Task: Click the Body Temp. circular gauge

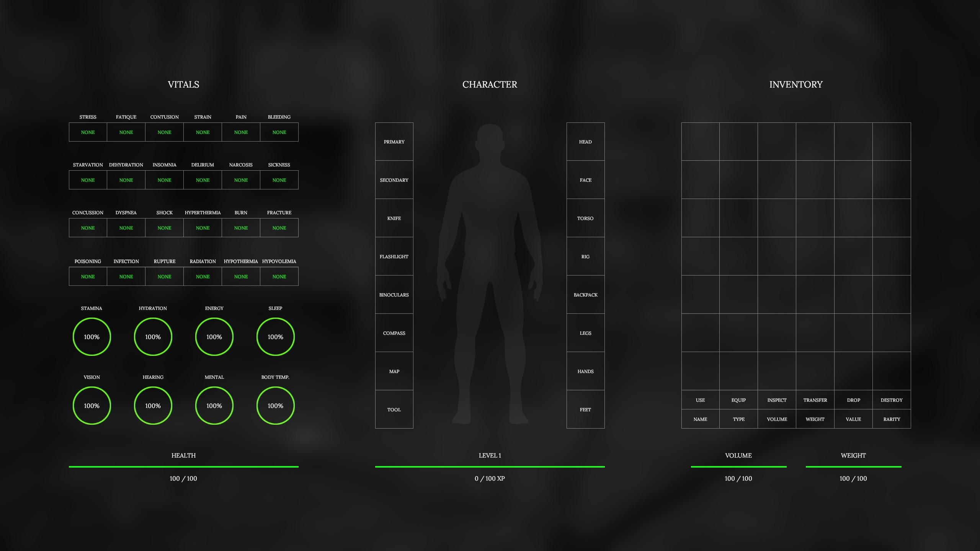Action: pyautogui.click(x=275, y=406)
